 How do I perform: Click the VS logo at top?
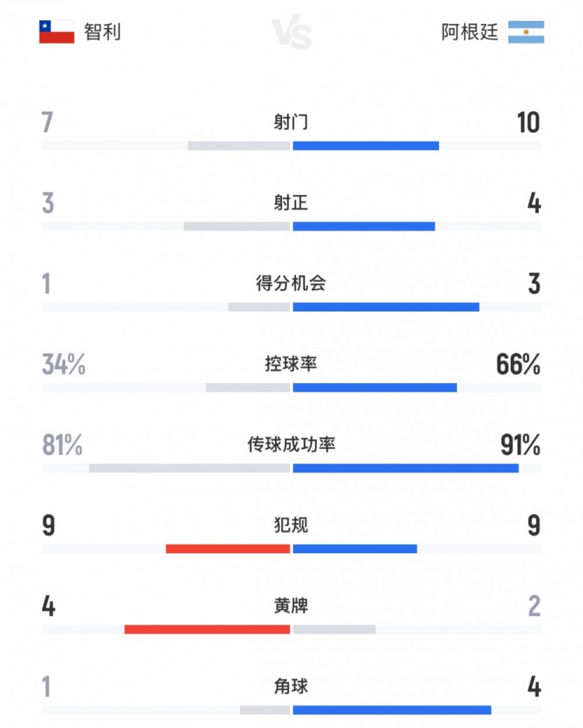coord(291,34)
